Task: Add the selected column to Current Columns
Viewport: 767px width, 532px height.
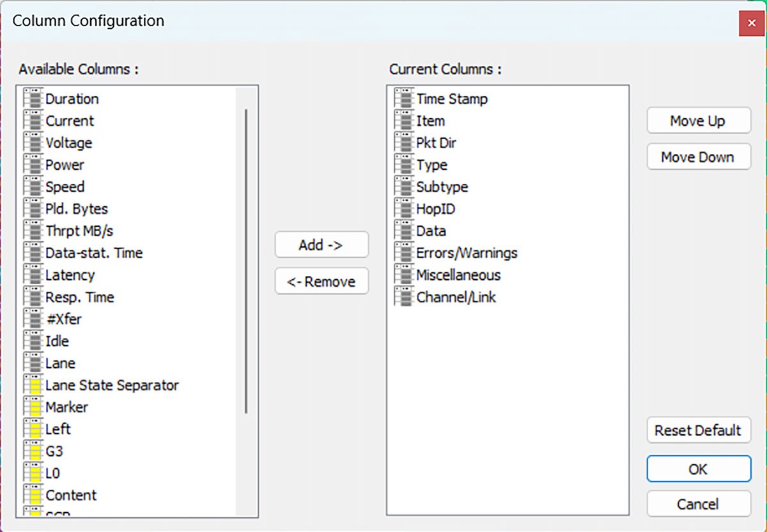Action: 322,245
